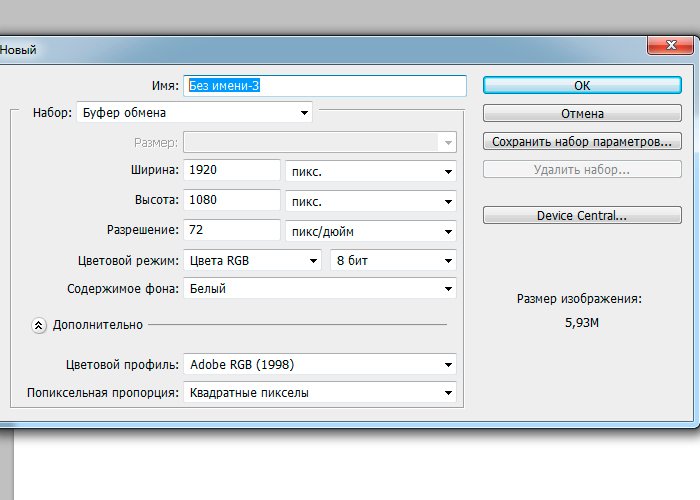Open the 8 бит bit depth dropdown

click(x=393, y=260)
